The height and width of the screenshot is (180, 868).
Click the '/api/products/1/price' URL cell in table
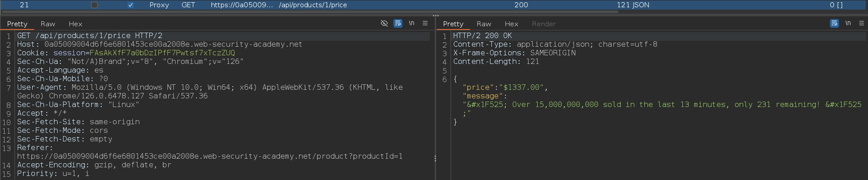tap(313, 5)
